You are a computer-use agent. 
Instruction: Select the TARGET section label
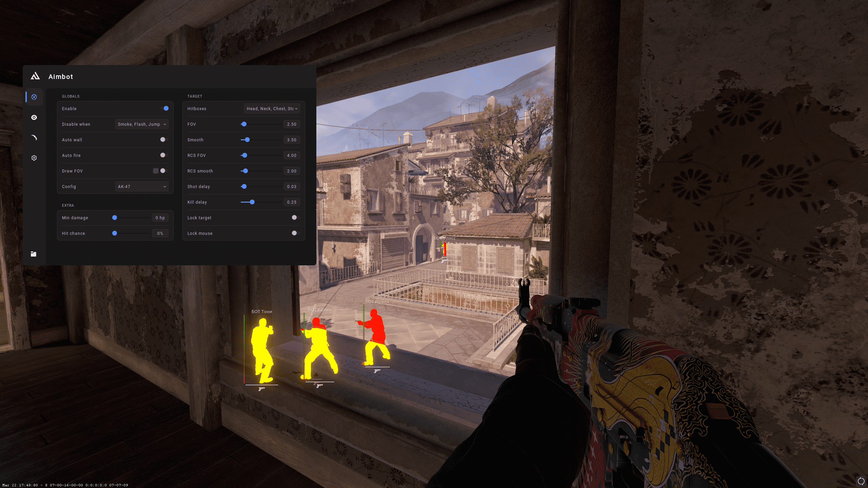tap(194, 96)
